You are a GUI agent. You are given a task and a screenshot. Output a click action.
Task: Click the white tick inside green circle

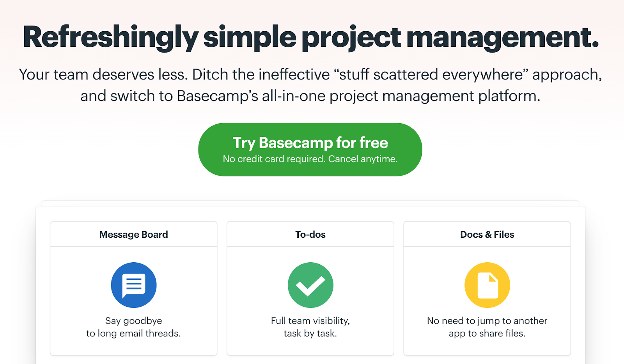(x=310, y=286)
